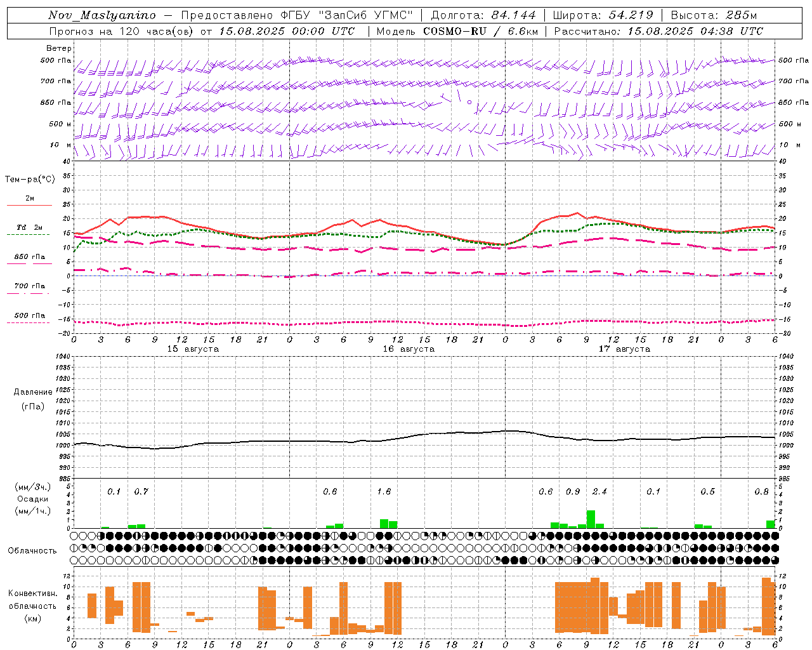
Task: Select the model label 'COSMO-RU / 6.6км'
Action: pyautogui.click(x=481, y=31)
